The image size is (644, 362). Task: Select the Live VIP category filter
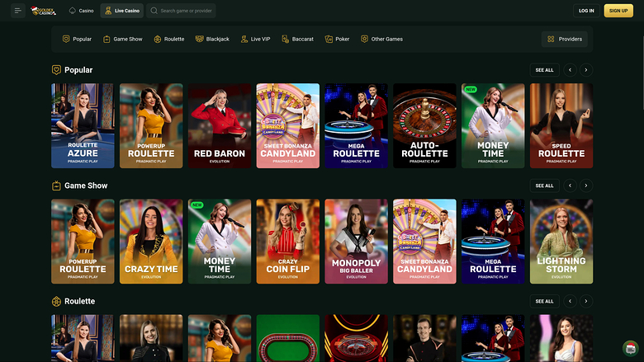(255, 39)
